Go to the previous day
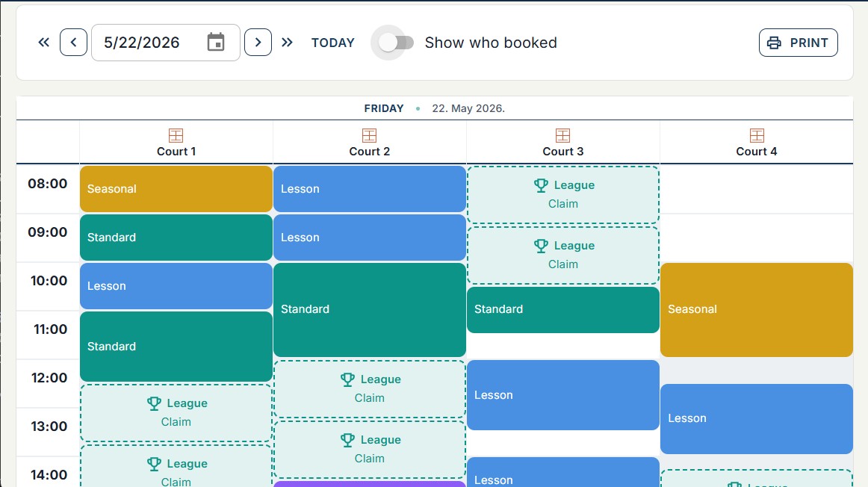 tap(74, 43)
